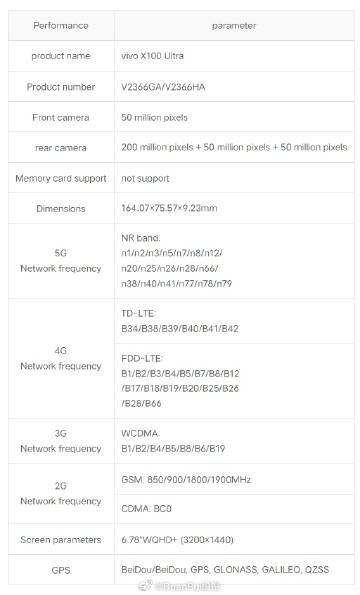Click the 'CDMA: BC0' cell
Screen dimensions: 360x595
(x=234, y=509)
